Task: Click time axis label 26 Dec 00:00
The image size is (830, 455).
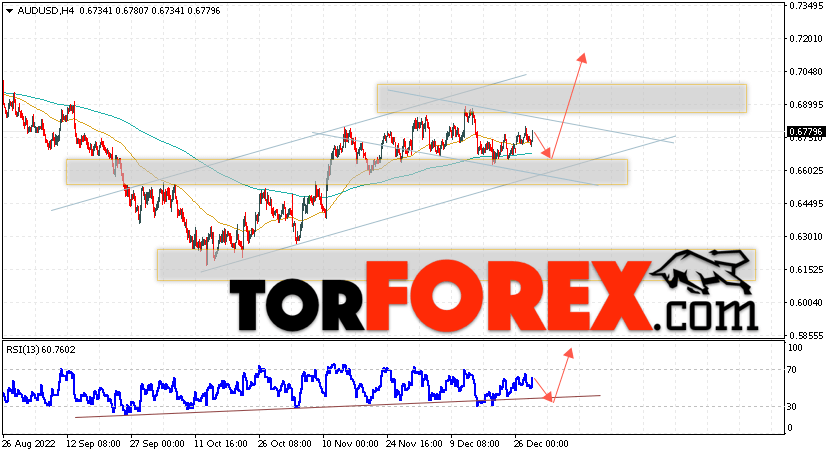Action: [x=542, y=443]
